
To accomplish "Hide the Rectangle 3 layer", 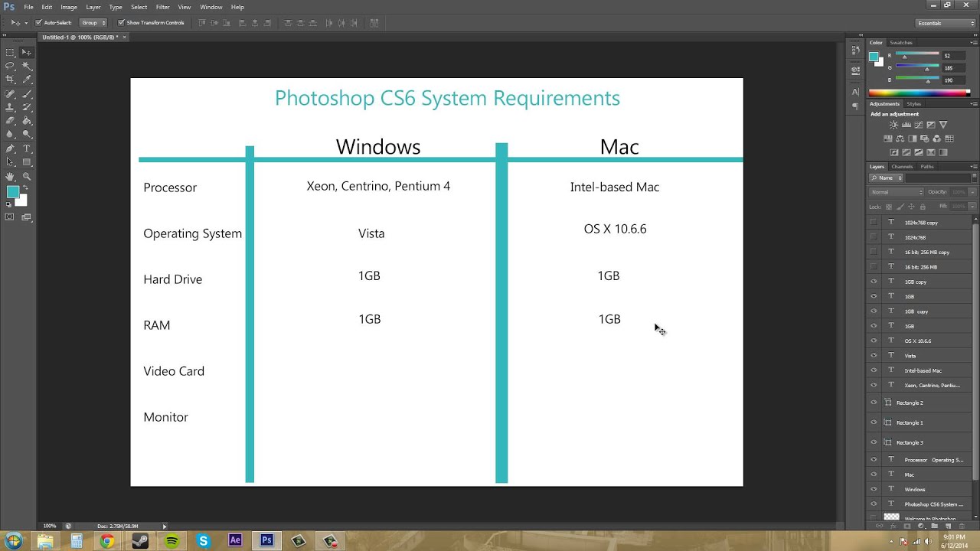I will (874, 442).
